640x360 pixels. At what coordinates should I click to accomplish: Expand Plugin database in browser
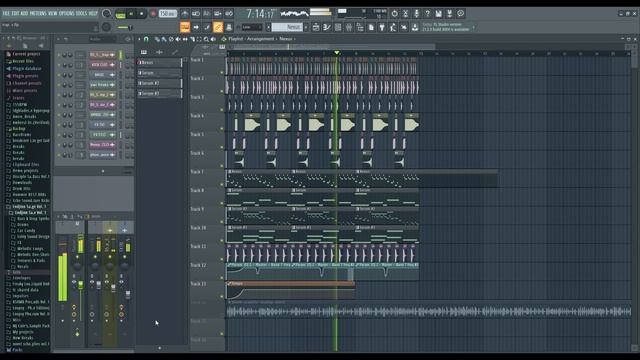[x=26, y=69]
